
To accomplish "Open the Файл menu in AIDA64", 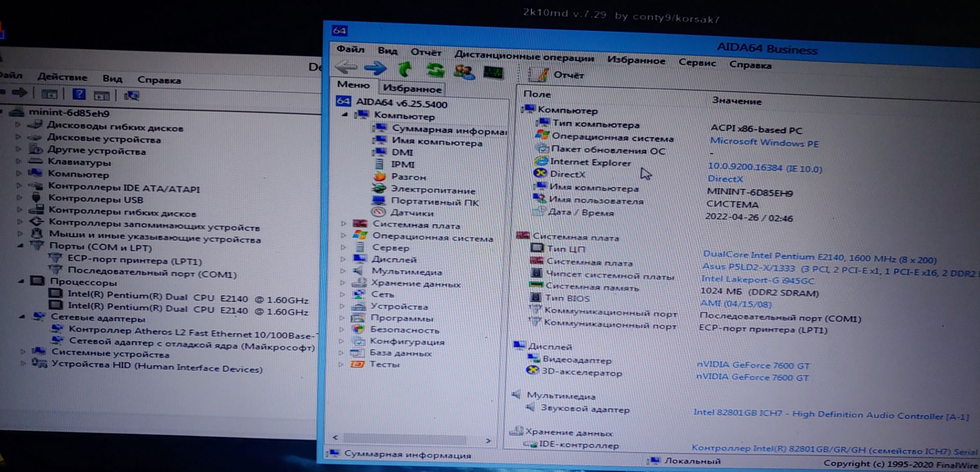I will pos(350,50).
